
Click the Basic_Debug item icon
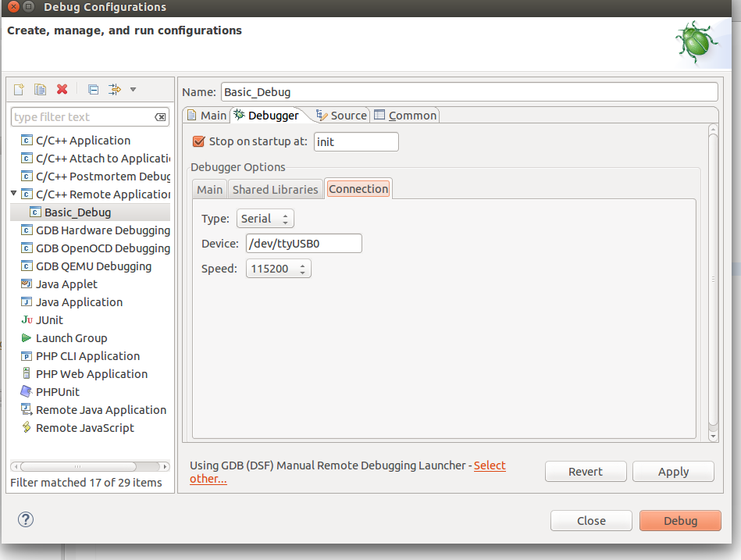(35, 212)
